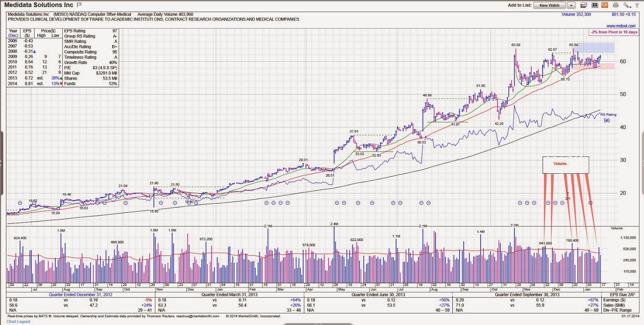Click the $61.50 +0.15 price readout
The height and width of the screenshot is (325, 644).
(624, 14)
